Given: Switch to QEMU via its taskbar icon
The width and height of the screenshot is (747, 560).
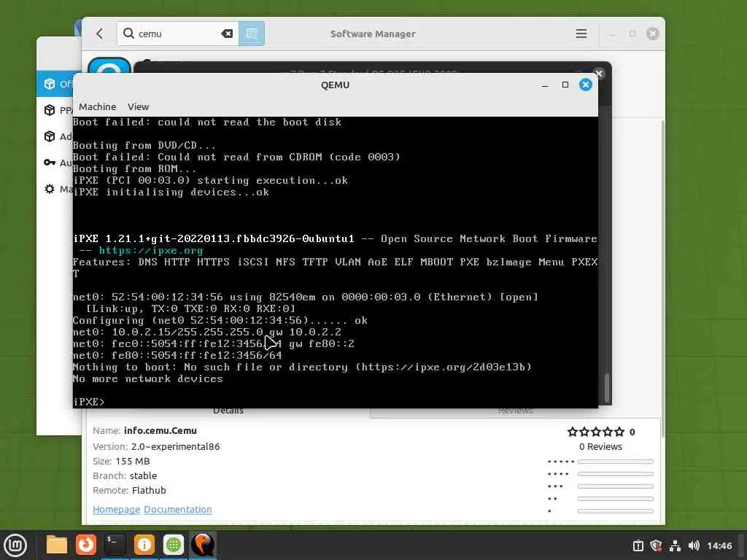Looking at the screenshot, I should [203, 545].
